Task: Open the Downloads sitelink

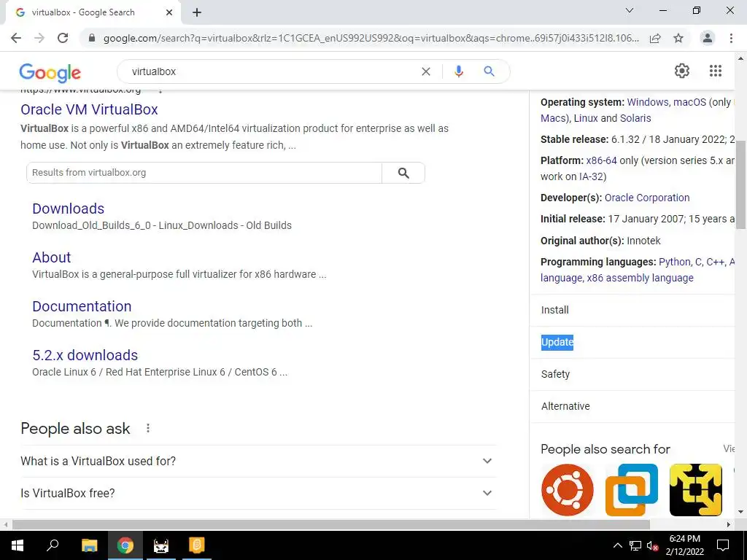Action: tap(68, 209)
